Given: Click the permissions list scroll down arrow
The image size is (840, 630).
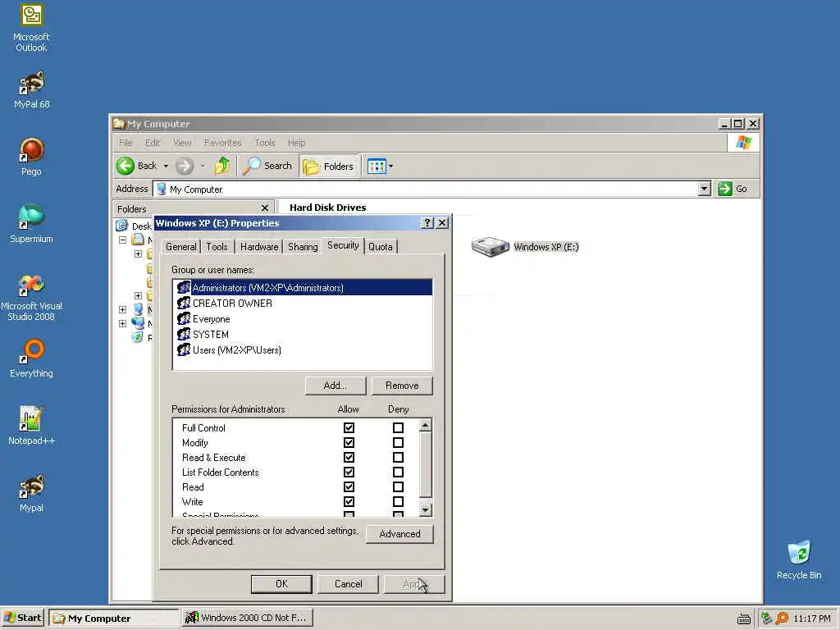Looking at the screenshot, I should point(426,510).
